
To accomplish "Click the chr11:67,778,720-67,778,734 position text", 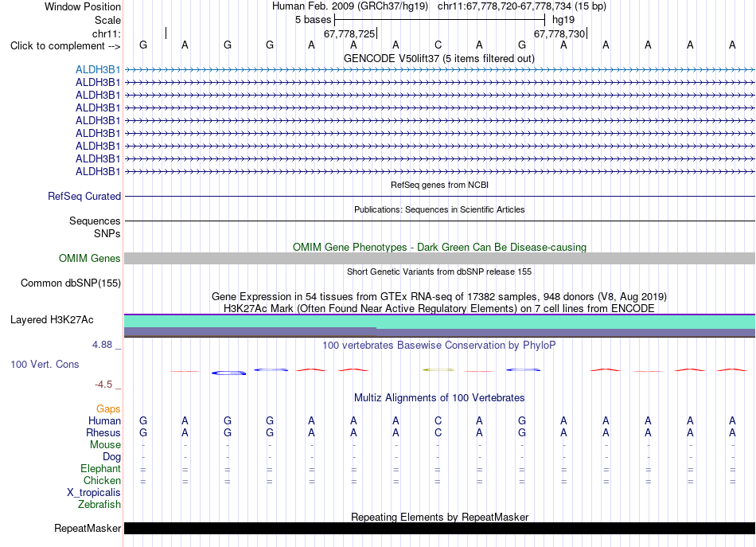I will (505, 6).
